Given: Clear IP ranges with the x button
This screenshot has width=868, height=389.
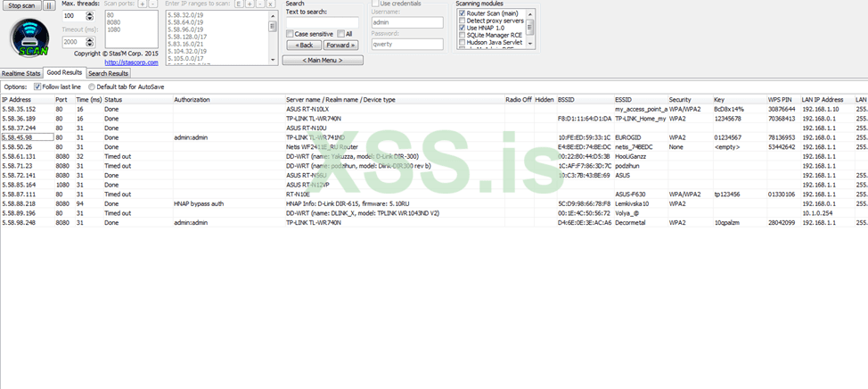Looking at the screenshot, I should (x=270, y=4).
